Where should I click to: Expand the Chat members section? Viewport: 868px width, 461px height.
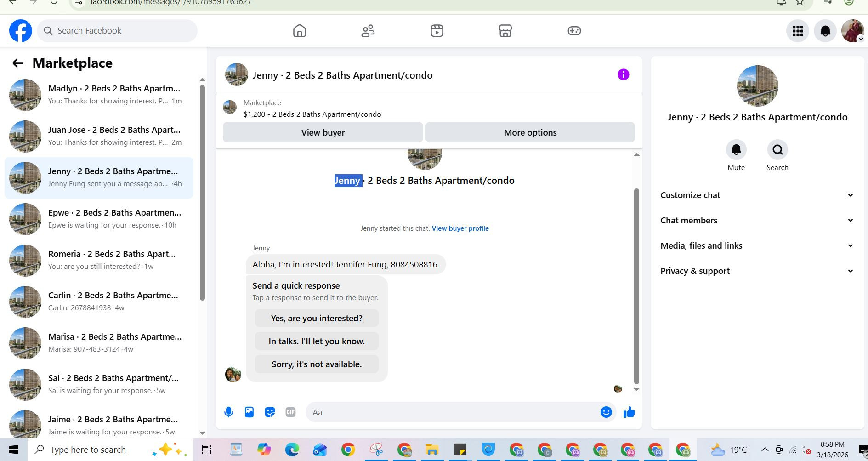click(757, 221)
